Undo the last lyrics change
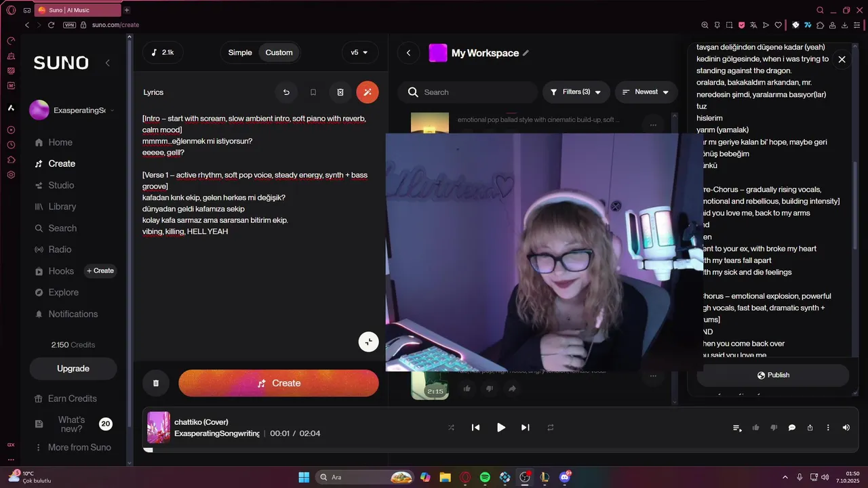Viewport: 868px width, 488px height. pos(286,92)
